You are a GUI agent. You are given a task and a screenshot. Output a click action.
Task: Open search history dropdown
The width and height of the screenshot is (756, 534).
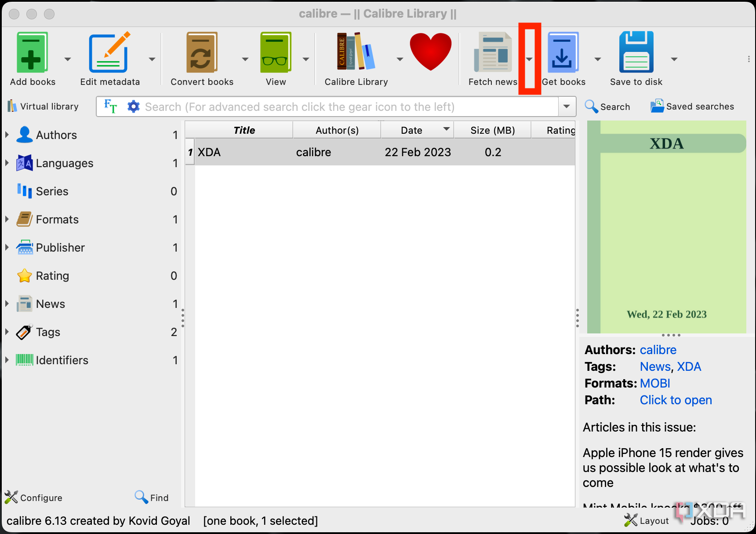[567, 106]
